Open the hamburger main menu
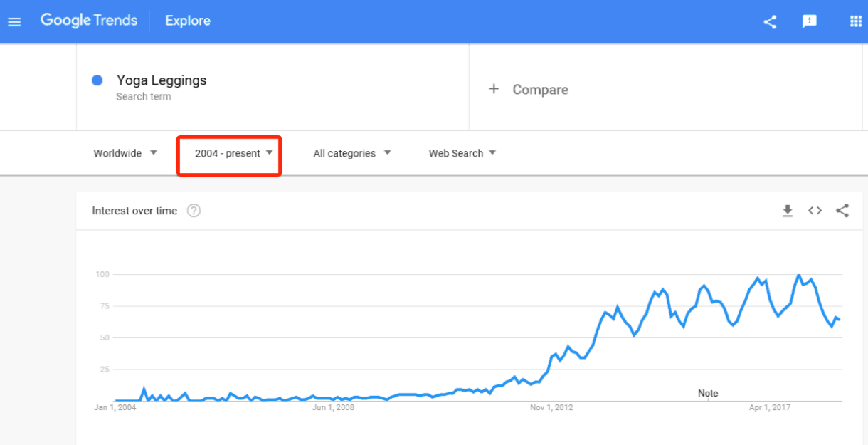868x445 pixels. (14, 21)
